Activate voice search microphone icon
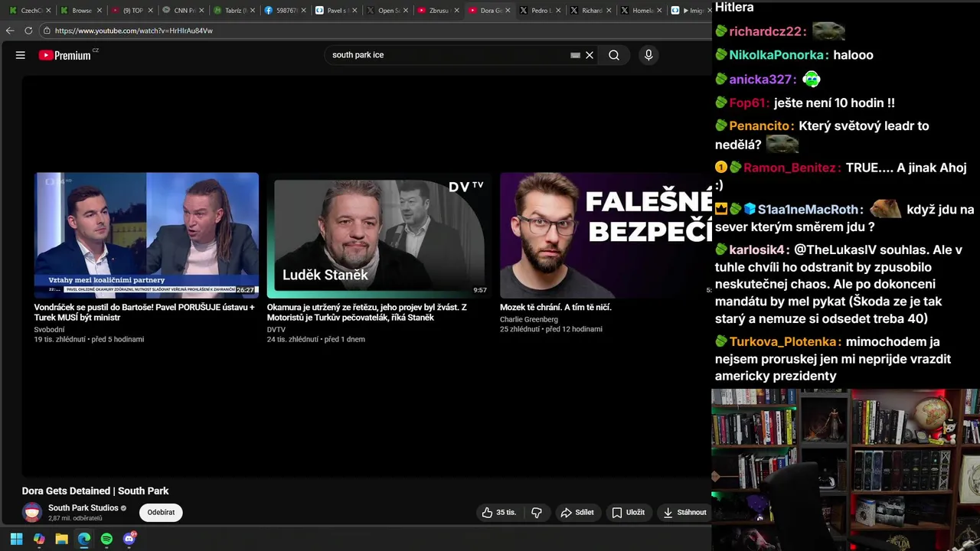The width and height of the screenshot is (980, 551). [x=648, y=55]
